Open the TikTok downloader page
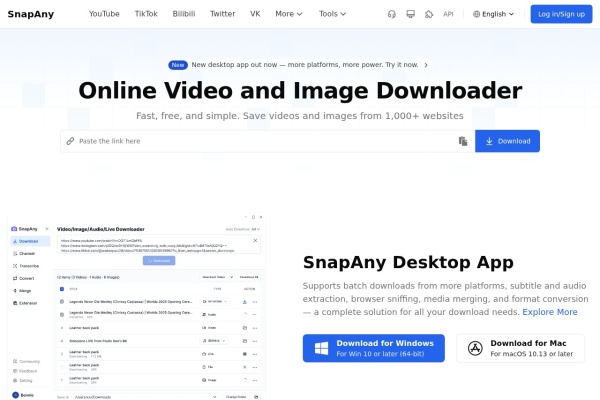This screenshot has width=600, height=400. 146,14
